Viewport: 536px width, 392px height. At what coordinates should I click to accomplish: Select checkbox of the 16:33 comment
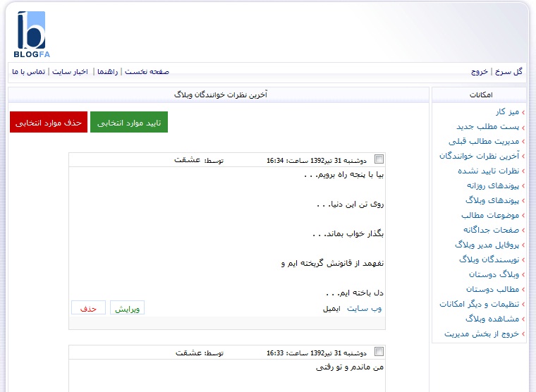379,352
